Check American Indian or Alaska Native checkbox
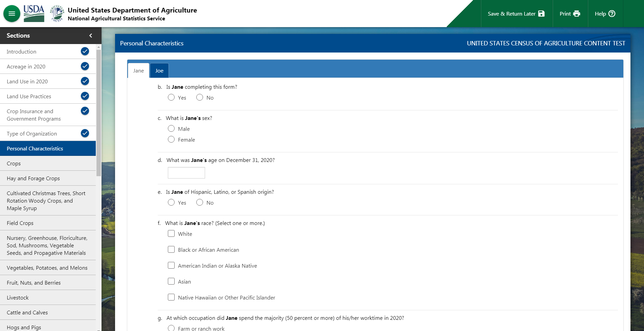644x331 pixels. coord(171,266)
